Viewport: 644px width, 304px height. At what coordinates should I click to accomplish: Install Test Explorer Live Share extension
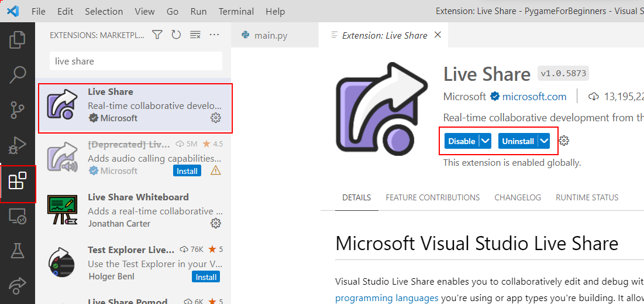pyautogui.click(x=206, y=277)
